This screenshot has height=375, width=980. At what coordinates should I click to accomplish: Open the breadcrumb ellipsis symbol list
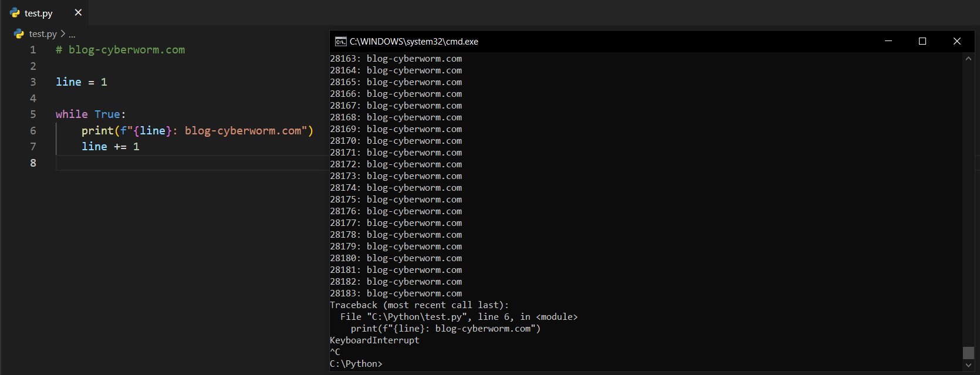coord(72,35)
